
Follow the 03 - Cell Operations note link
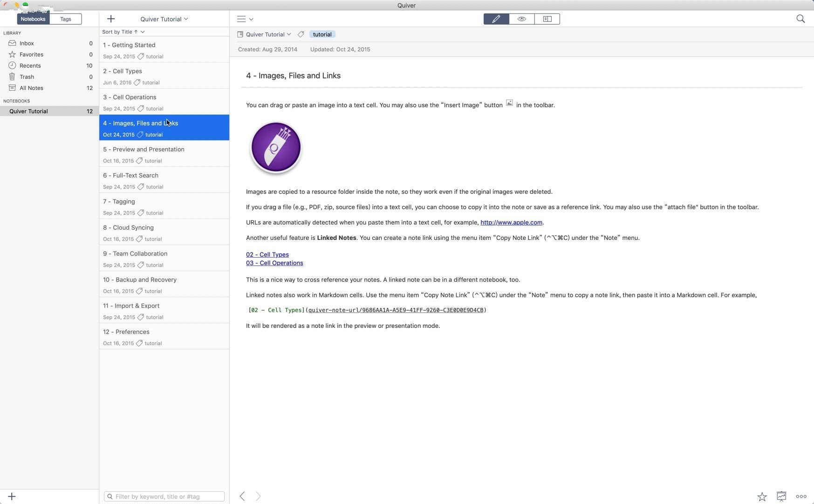[x=274, y=263]
